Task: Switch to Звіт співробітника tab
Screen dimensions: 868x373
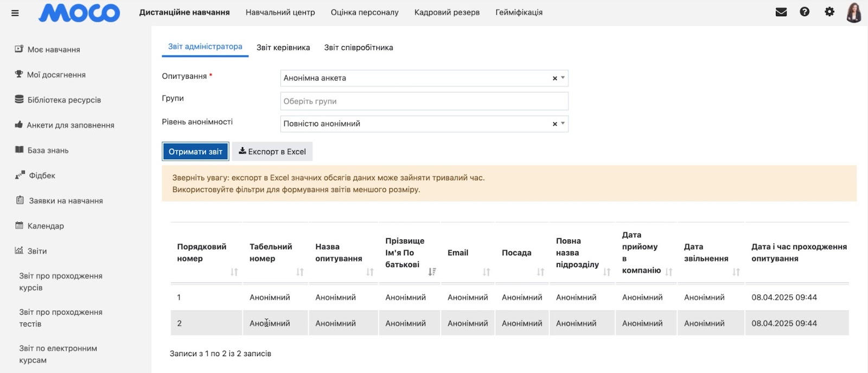Action: click(359, 47)
